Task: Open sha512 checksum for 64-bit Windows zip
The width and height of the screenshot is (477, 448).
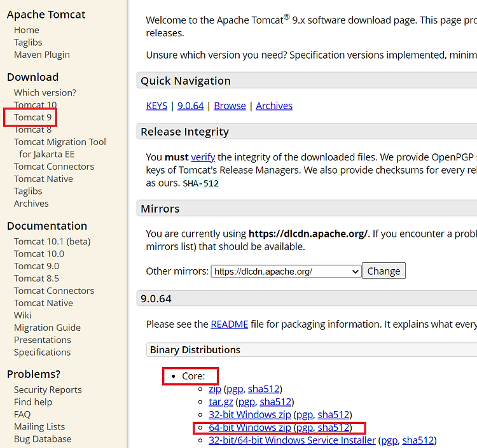Action: (333, 427)
